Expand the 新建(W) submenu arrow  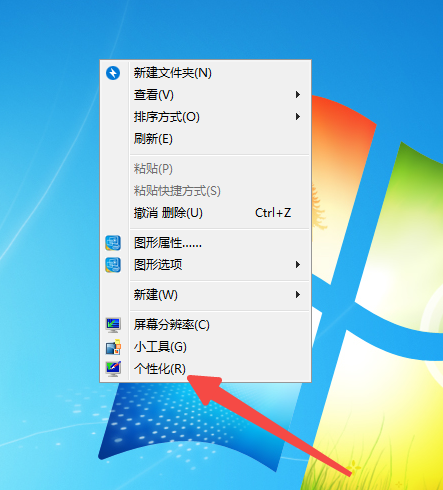click(x=298, y=295)
